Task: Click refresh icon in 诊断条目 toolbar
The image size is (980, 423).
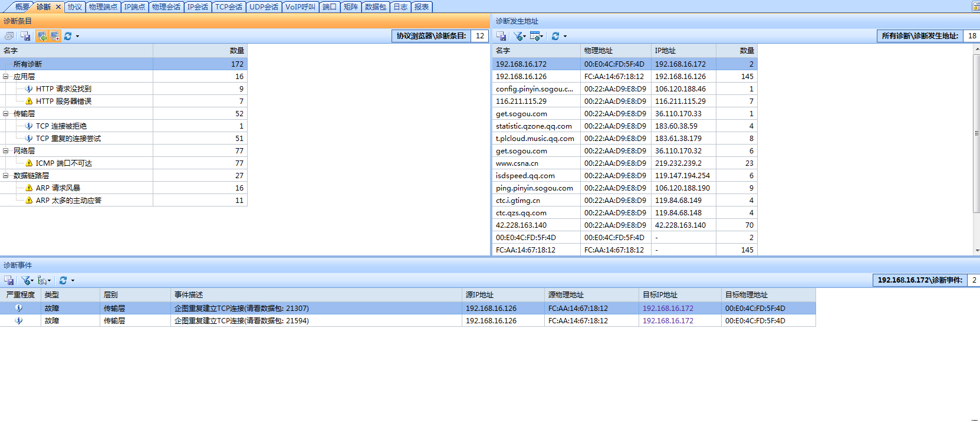Action: coord(68,36)
